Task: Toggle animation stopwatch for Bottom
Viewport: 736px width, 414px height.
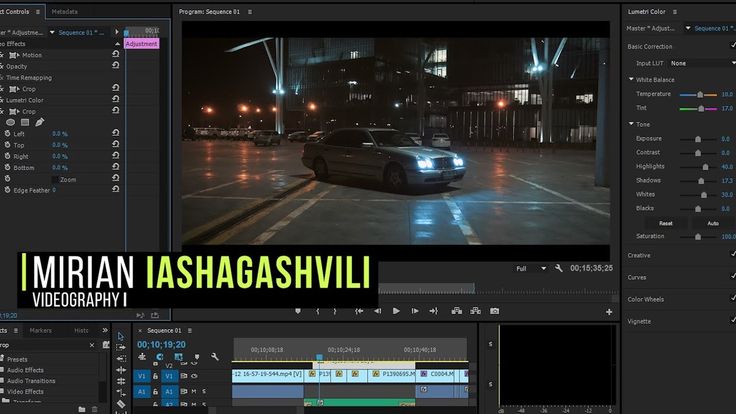Action: [x=8, y=168]
